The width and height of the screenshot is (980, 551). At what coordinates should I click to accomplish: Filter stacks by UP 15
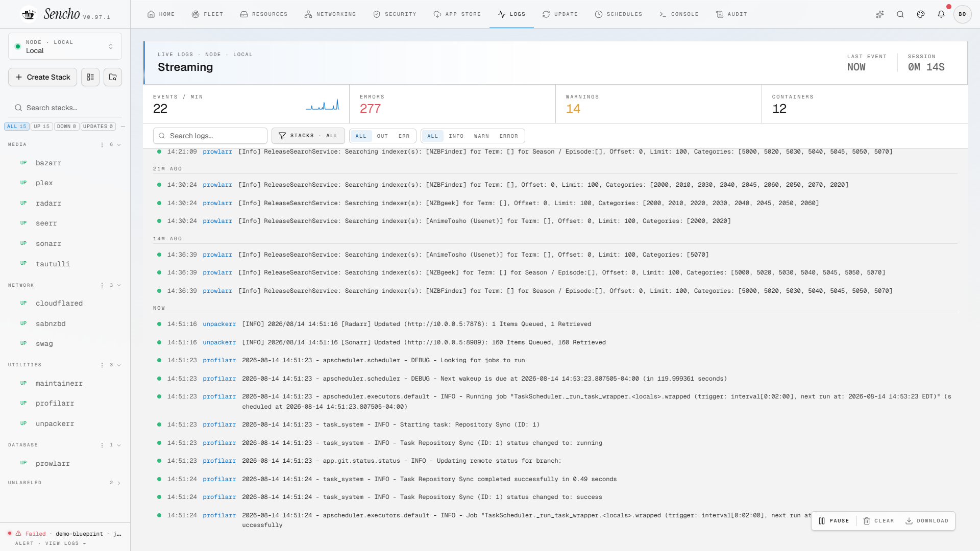click(42, 127)
